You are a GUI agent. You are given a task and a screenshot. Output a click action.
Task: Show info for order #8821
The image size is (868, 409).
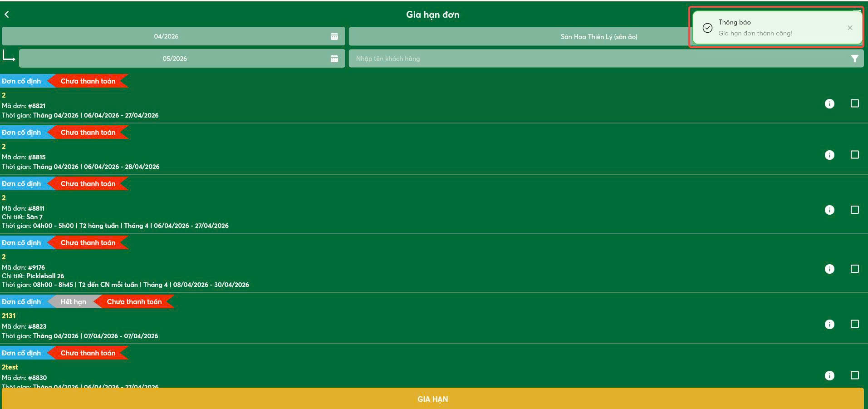[x=829, y=104]
